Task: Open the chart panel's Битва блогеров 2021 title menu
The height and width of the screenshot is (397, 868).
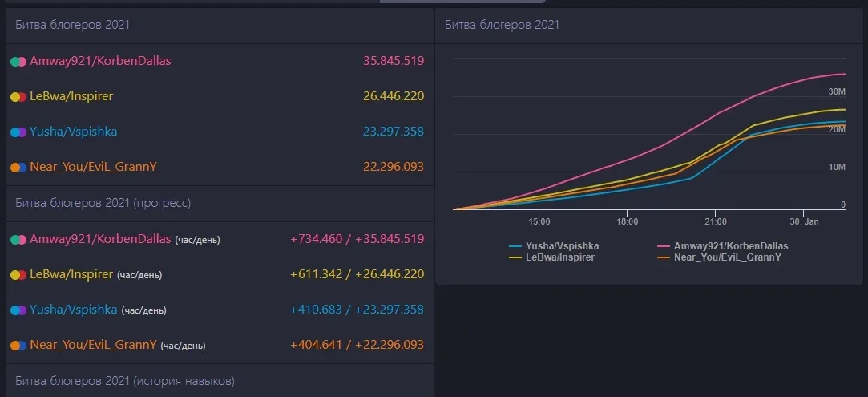Action: pyautogui.click(x=502, y=25)
